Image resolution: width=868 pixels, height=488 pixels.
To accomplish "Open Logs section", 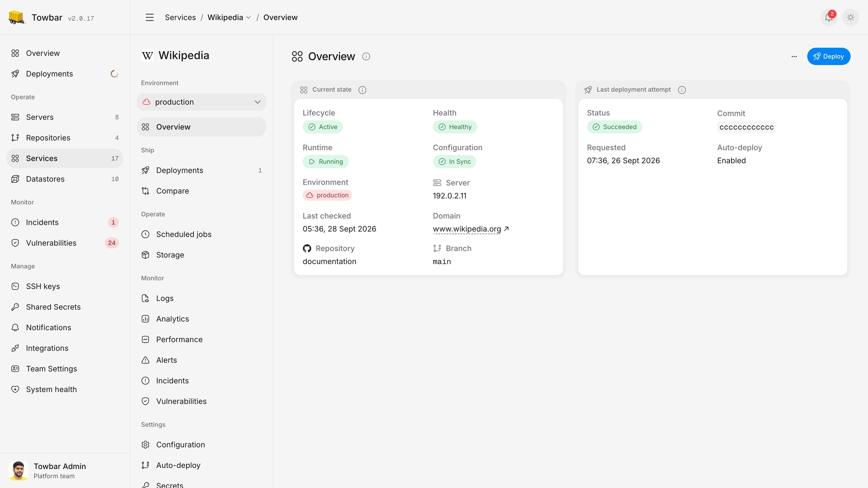I will [201, 298].
